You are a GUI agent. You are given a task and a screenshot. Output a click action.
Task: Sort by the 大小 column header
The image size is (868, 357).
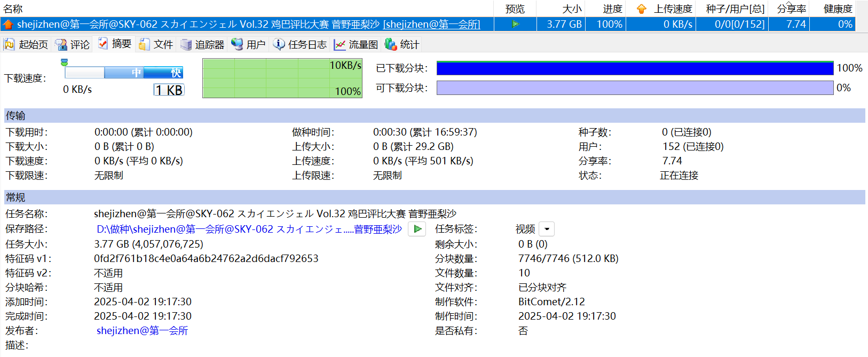(572, 9)
